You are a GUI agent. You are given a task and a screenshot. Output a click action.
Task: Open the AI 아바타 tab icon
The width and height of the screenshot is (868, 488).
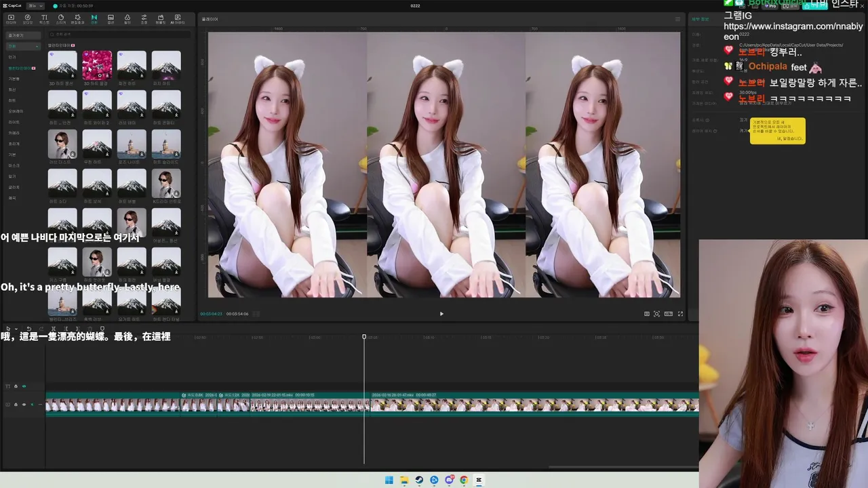click(x=178, y=19)
